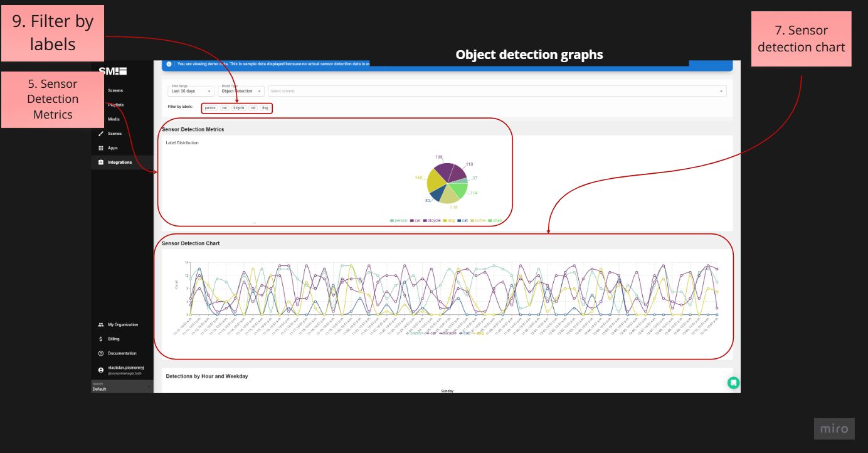This screenshot has height=453, width=868.
Task: Click the Integrations icon in the sidebar
Action: point(101,163)
